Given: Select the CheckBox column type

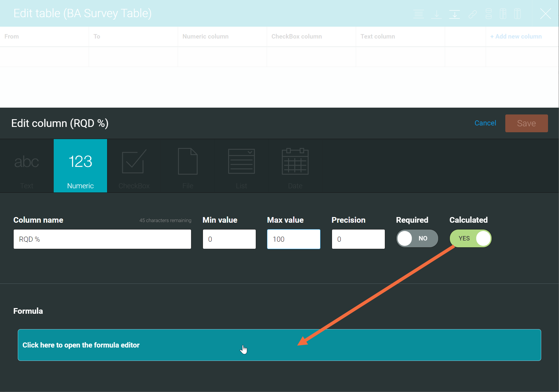Looking at the screenshot, I should click(134, 166).
